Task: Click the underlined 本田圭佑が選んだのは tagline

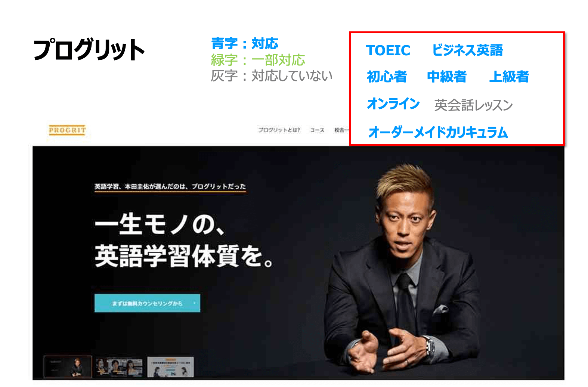Action: coord(170,186)
